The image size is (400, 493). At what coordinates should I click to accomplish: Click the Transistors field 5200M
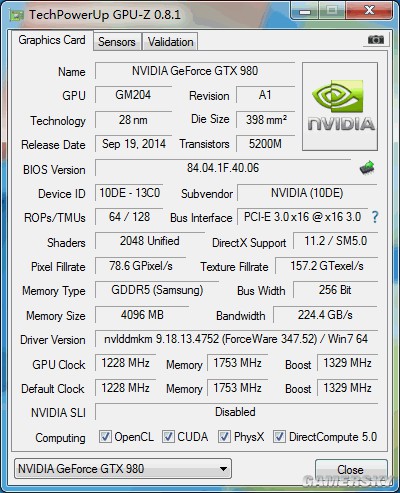pyautogui.click(x=265, y=144)
